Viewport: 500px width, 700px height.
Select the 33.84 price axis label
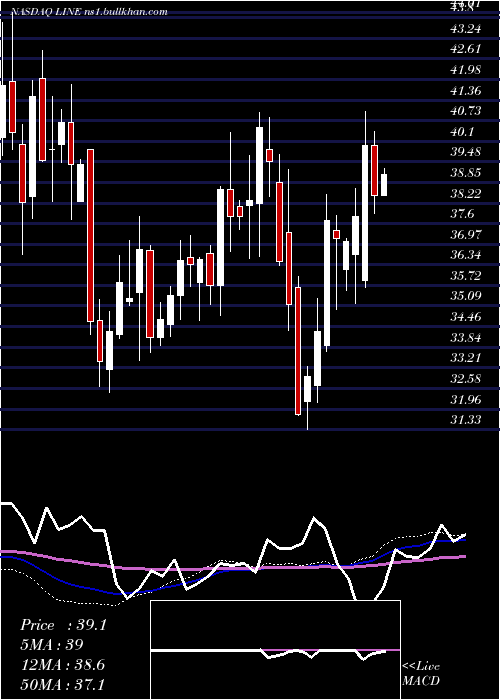tap(466, 338)
